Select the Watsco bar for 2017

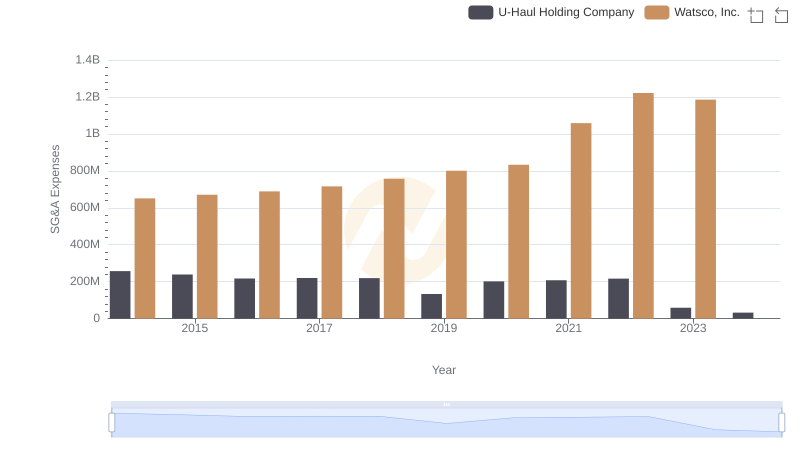tap(332, 252)
